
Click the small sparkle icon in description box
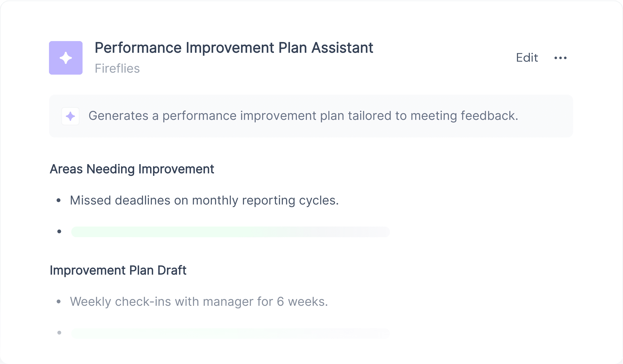[x=71, y=116]
